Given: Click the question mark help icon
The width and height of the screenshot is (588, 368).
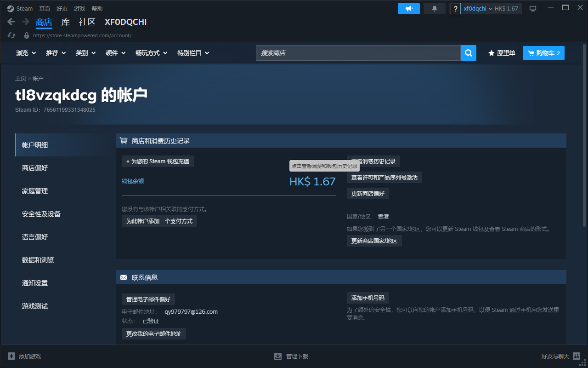Looking at the screenshot, I should click(455, 9).
